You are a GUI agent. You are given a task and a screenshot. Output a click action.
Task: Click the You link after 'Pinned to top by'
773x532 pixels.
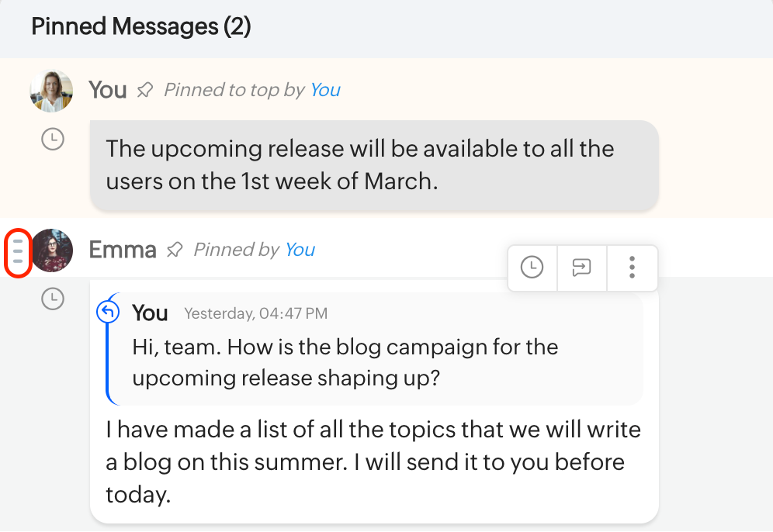(x=325, y=90)
